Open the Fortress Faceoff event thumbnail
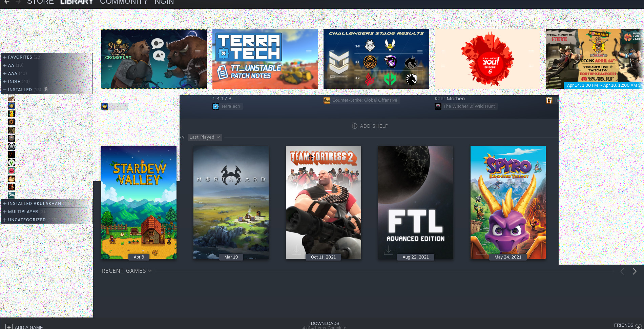Image resolution: width=644 pixels, height=329 pixels. coord(595,59)
